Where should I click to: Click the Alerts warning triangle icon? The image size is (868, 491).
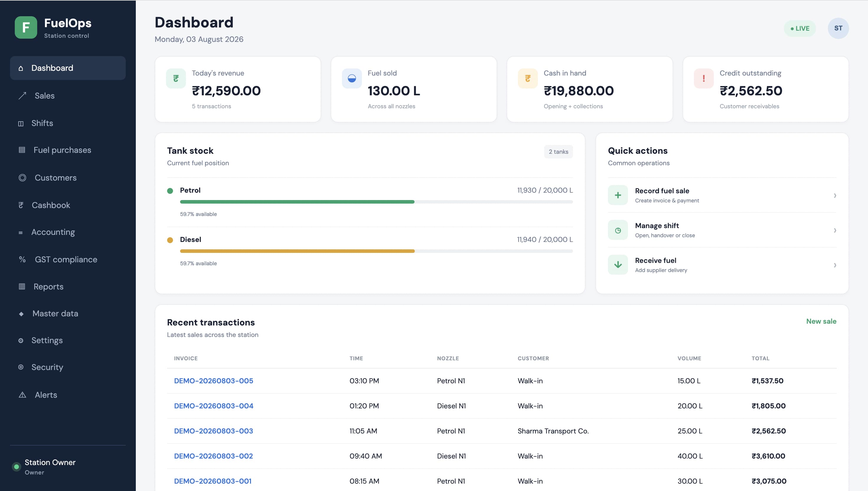coord(22,395)
